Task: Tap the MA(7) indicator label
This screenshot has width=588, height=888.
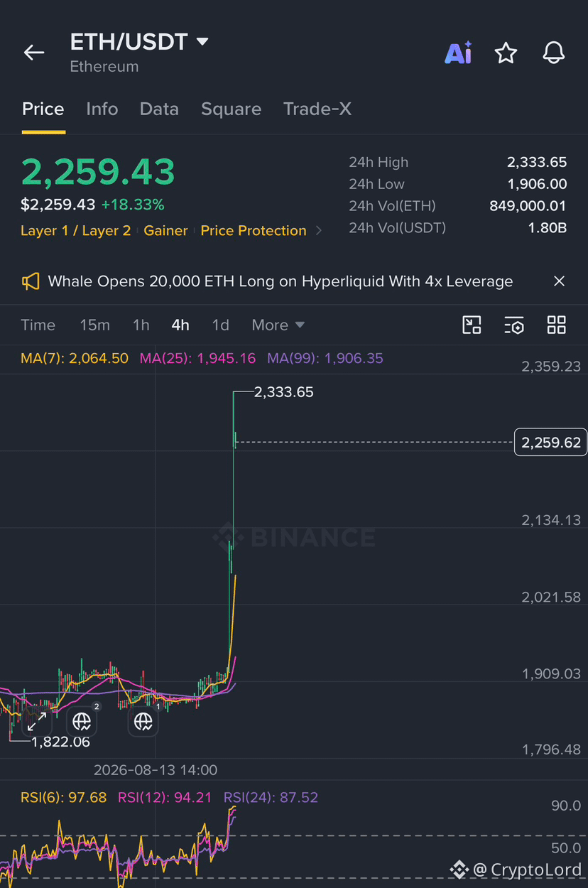Action: click(x=75, y=358)
